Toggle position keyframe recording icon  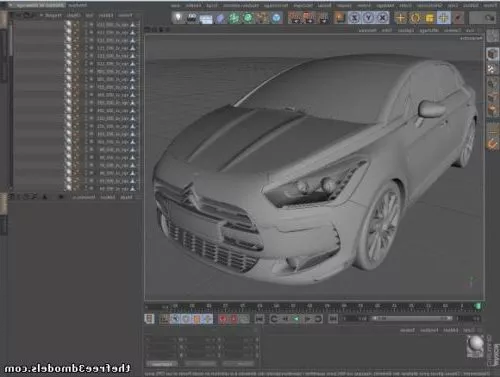tap(207, 319)
